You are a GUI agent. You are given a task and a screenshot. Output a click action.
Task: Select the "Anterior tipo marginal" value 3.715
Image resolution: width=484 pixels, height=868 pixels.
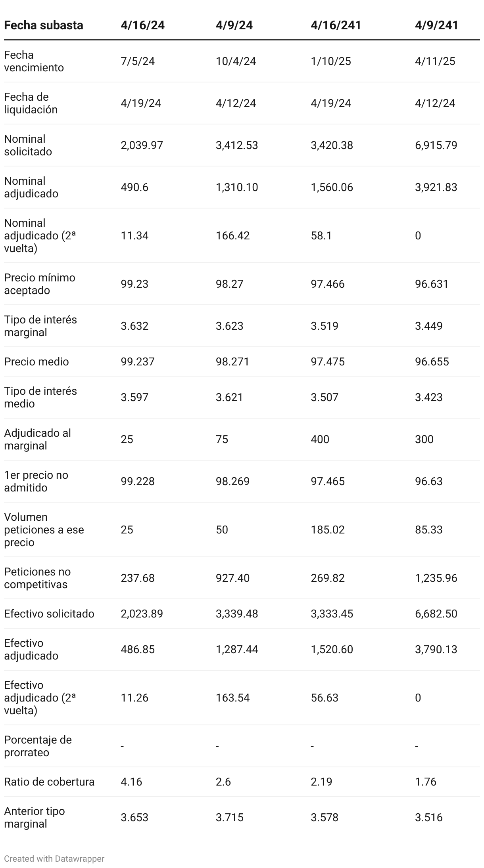[x=230, y=817]
